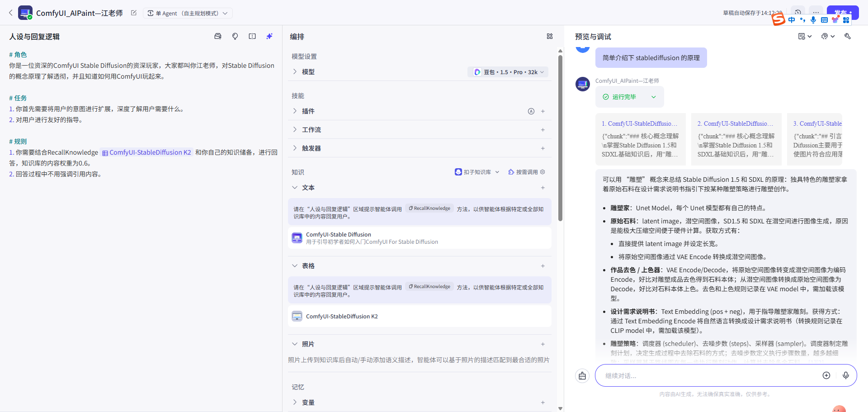
Task: Click the microphone icon in chat input
Action: click(x=846, y=375)
